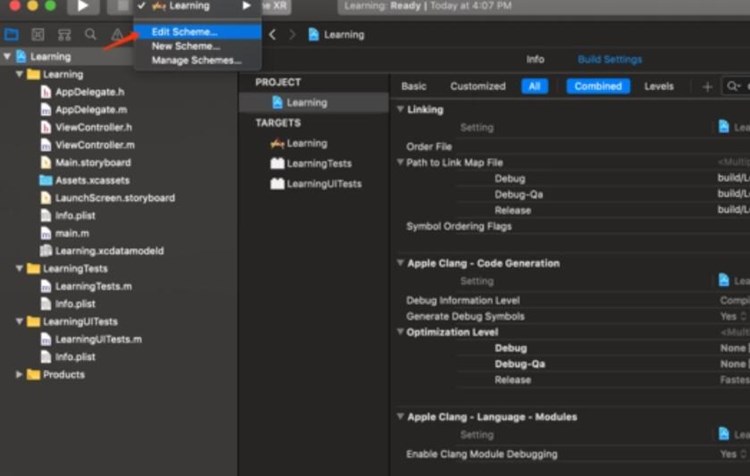Select ViewController.m file
Viewport: 750px width, 476px height.
95,145
